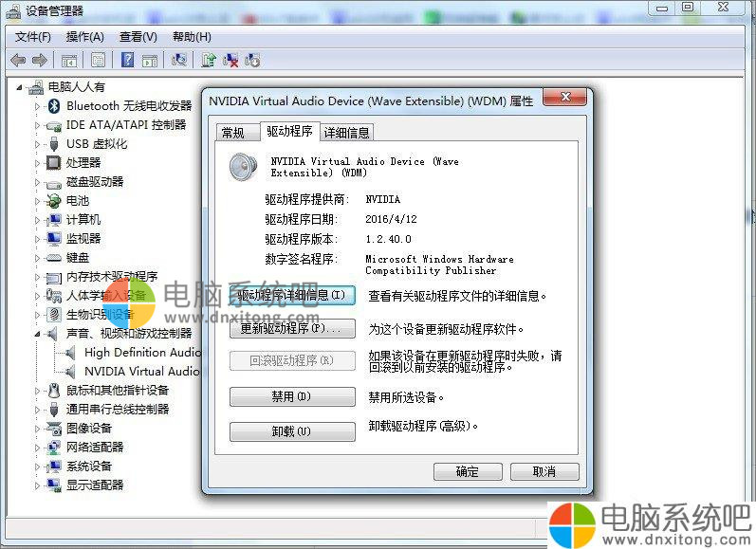Click the disable device toolbar icon

(x=252, y=61)
